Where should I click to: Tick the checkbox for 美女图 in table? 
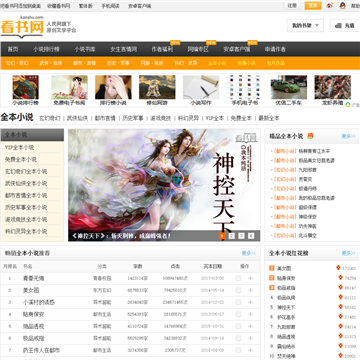(238, 290)
